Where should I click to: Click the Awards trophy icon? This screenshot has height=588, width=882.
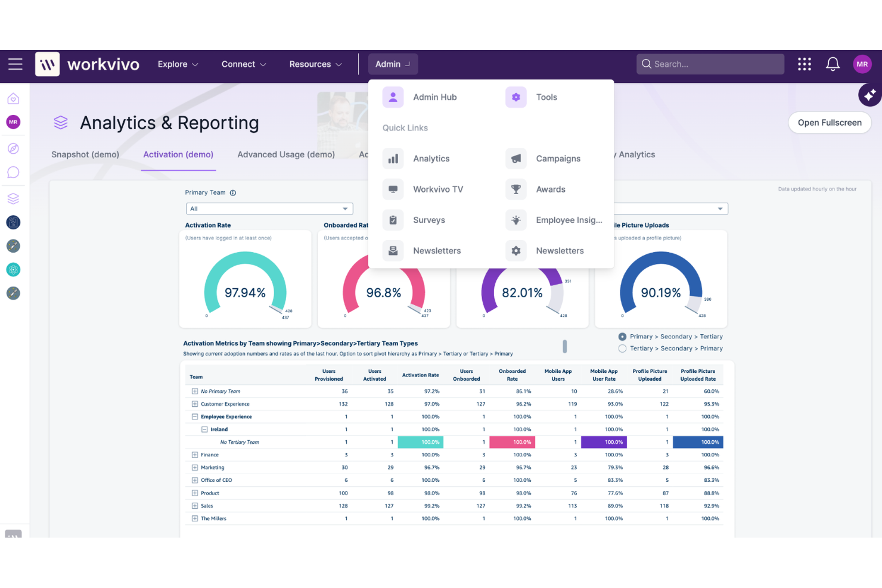[x=515, y=189]
